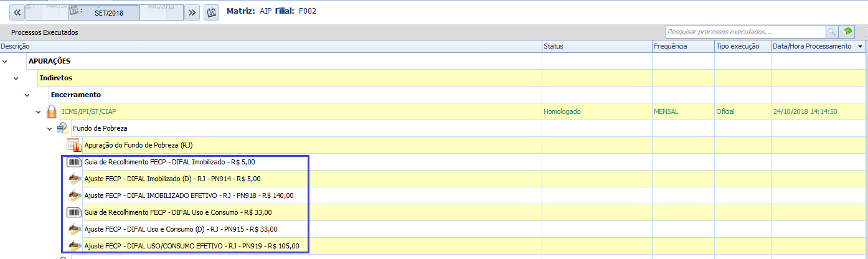Select the SET/2018 period in the timeline

point(105,12)
